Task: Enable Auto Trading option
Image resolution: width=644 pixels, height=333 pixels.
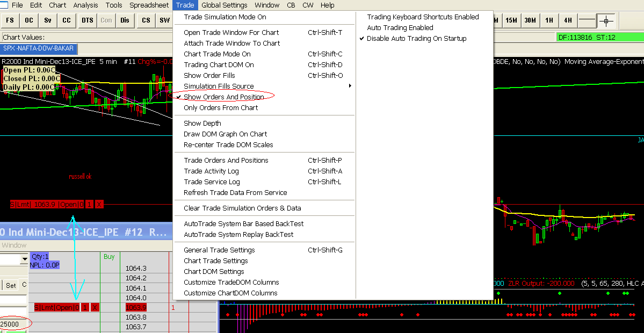Action: coord(425,27)
